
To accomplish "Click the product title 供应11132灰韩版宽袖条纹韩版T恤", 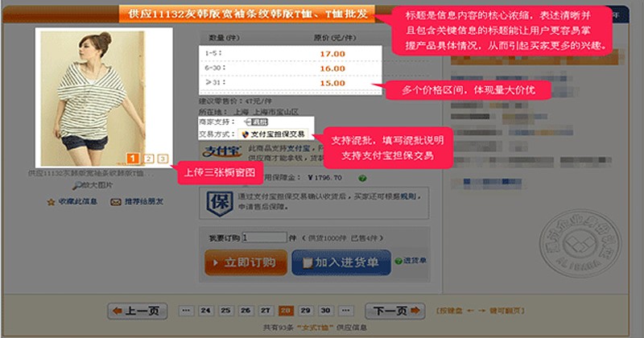I will 247,14.
